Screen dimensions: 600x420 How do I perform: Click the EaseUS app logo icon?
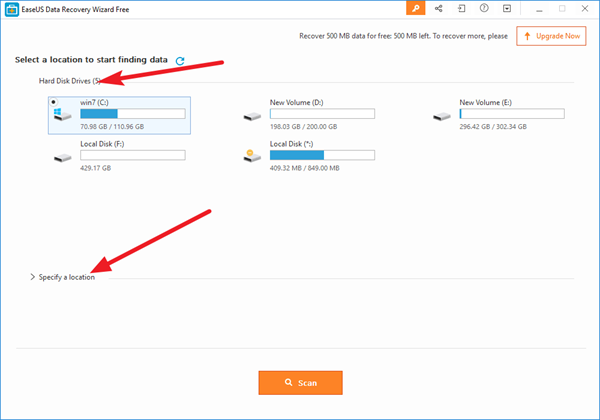[x=11, y=10]
